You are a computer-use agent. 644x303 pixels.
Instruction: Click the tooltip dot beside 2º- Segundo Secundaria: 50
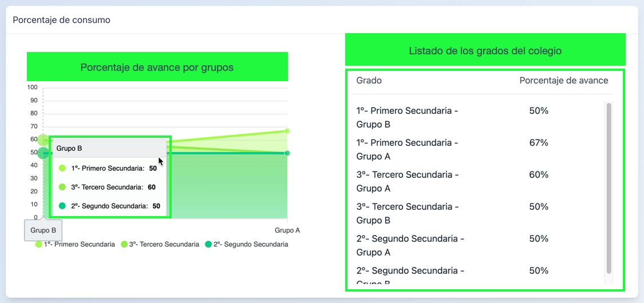coord(62,206)
